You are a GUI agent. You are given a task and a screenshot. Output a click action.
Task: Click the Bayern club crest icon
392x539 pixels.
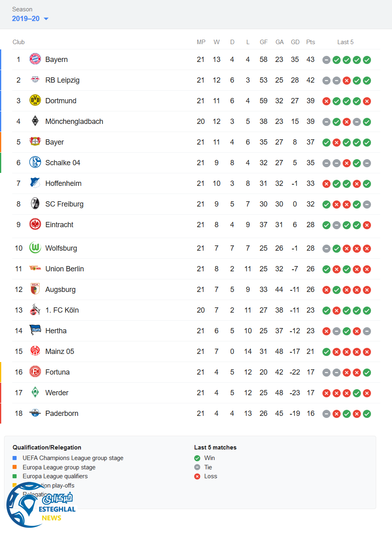click(35, 59)
